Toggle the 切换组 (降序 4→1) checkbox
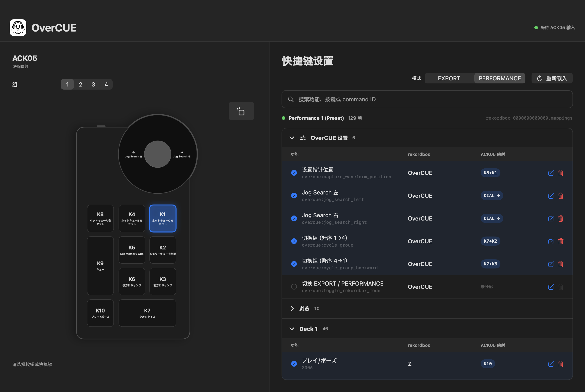Viewport: 585px width, 392px height. tap(294, 264)
